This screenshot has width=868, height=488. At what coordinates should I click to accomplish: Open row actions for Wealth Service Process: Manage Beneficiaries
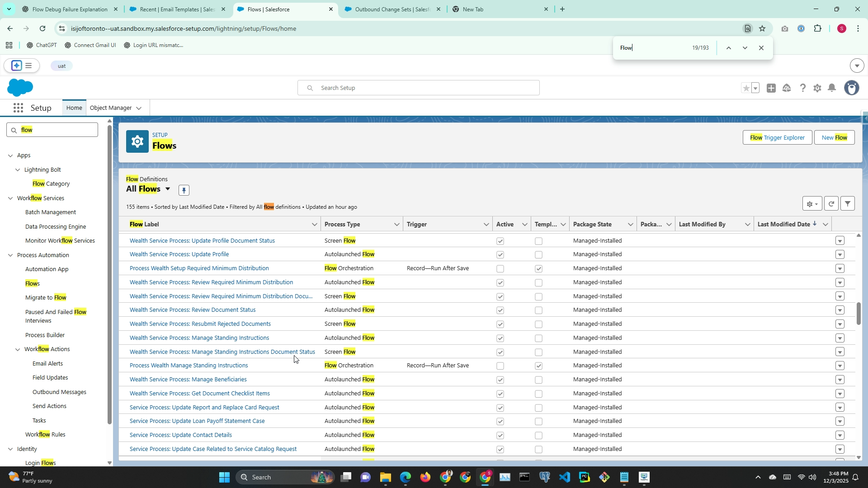[840, 380]
